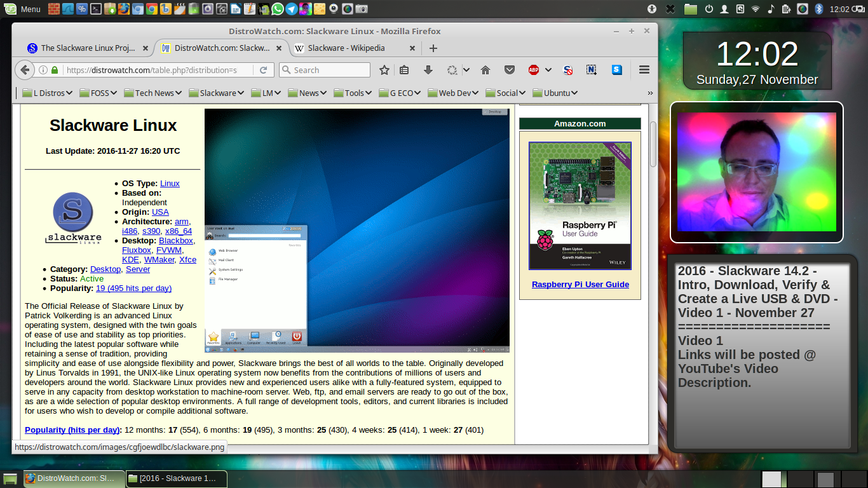Click the WhatsApp icon in the top panel
This screenshot has height=488, width=868.
[x=278, y=9]
